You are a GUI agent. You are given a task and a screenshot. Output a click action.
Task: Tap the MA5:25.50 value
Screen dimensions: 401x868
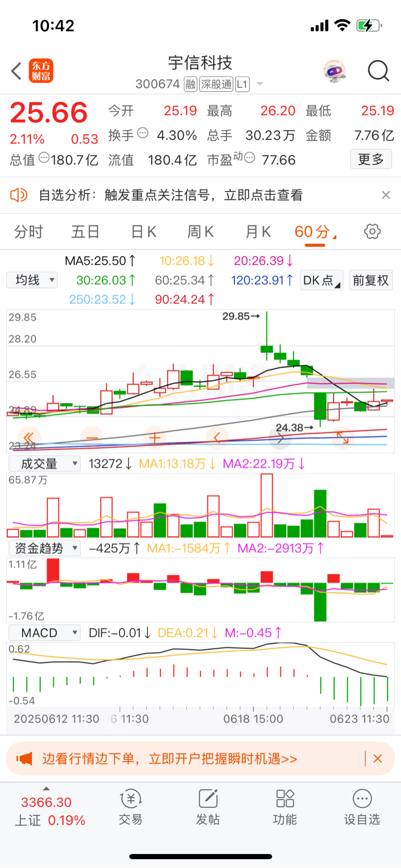100,260
